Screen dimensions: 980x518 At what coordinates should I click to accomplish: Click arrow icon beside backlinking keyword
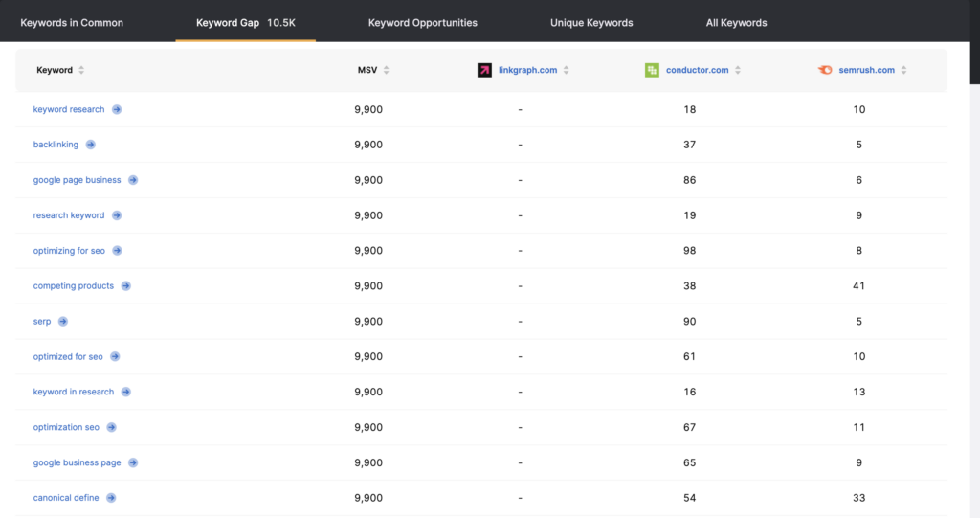click(x=91, y=145)
